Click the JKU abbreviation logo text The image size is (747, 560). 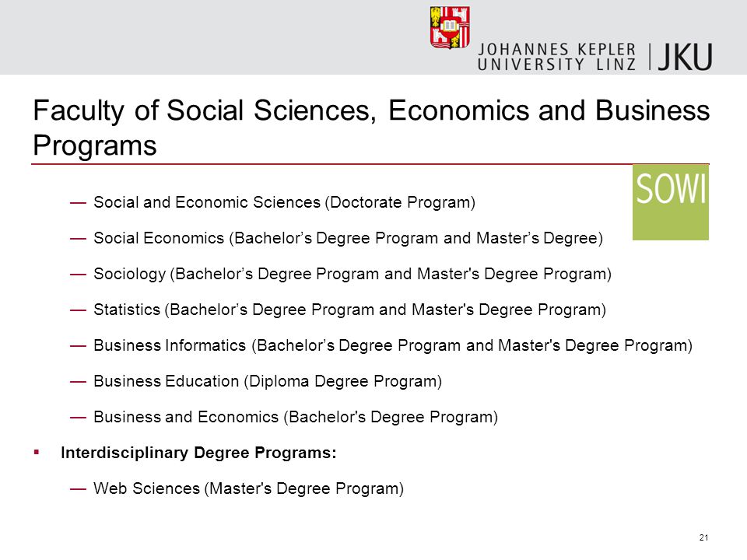685,57
